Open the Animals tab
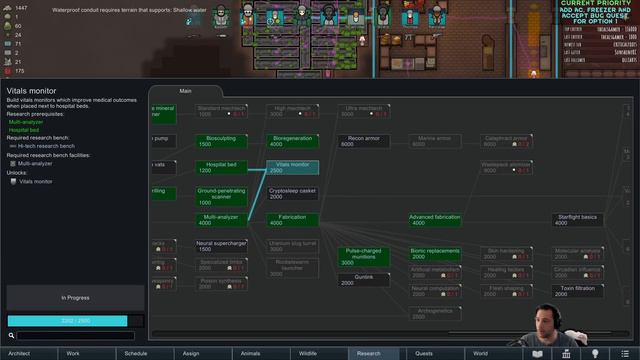 point(261,353)
